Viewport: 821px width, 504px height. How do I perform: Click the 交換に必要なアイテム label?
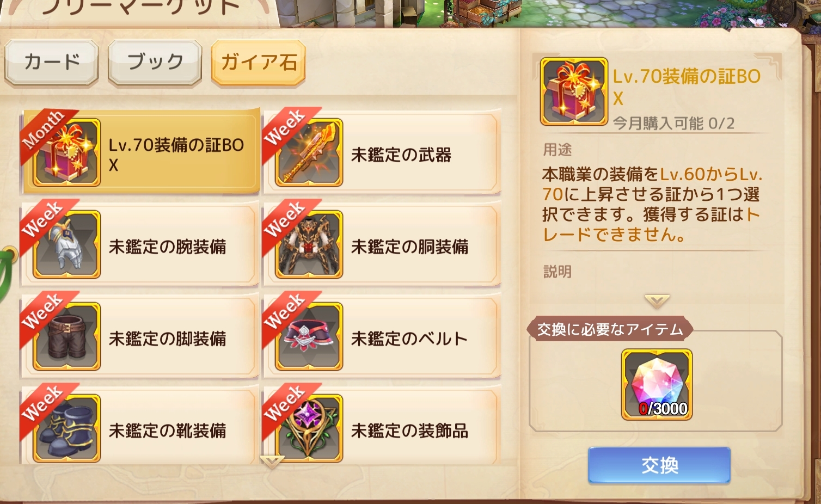pos(610,329)
